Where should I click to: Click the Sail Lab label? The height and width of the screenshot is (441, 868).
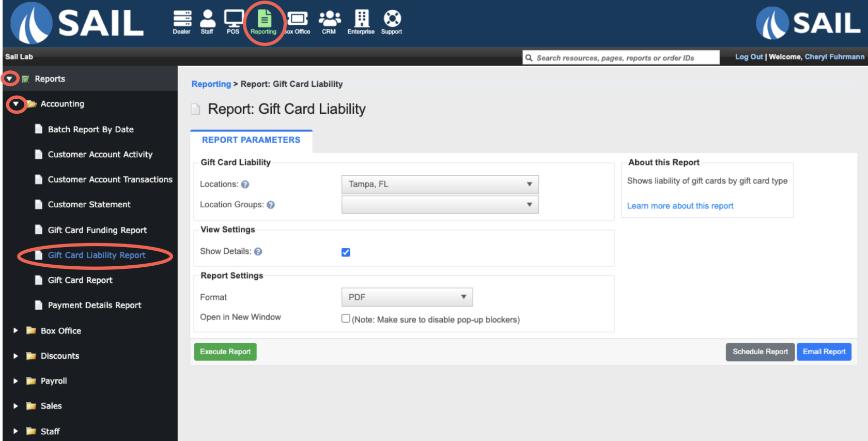click(x=19, y=57)
